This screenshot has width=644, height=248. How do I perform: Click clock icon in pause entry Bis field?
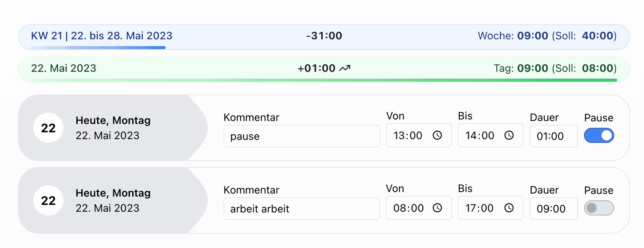509,135
